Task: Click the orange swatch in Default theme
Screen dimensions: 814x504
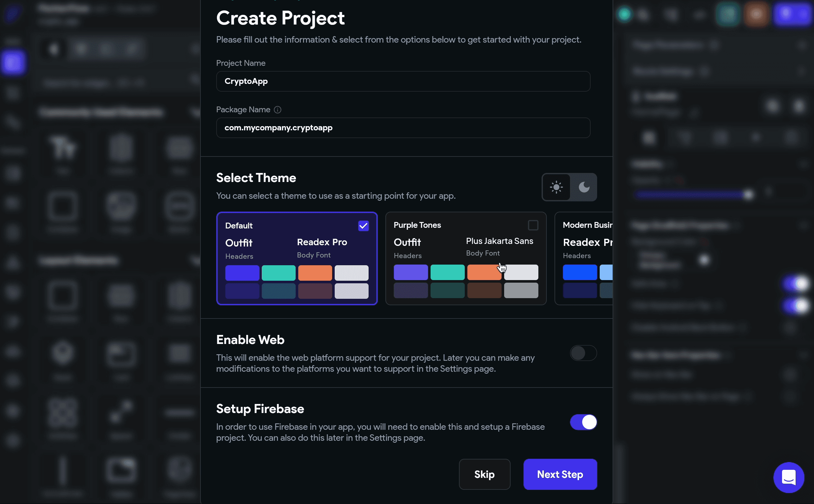Action: (x=315, y=273)
